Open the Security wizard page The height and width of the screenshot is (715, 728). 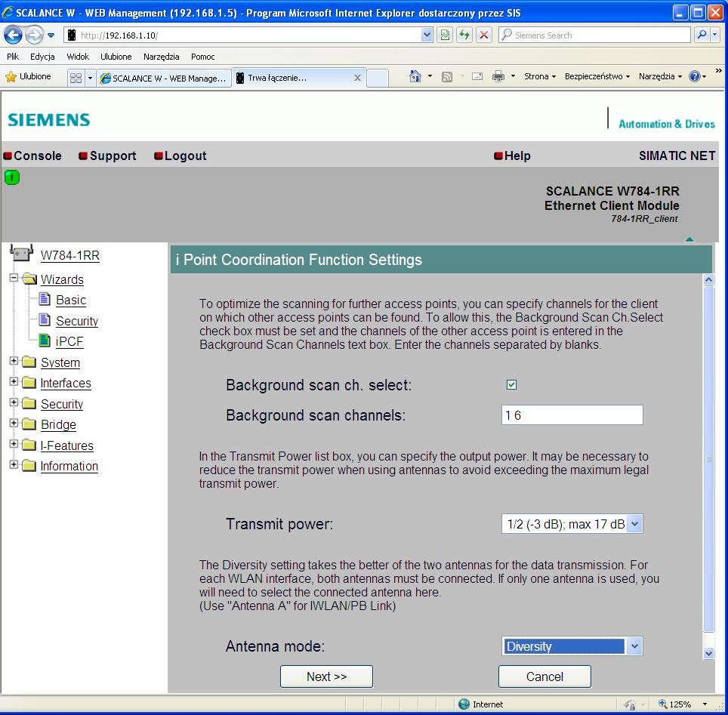(x=77, y=322)
